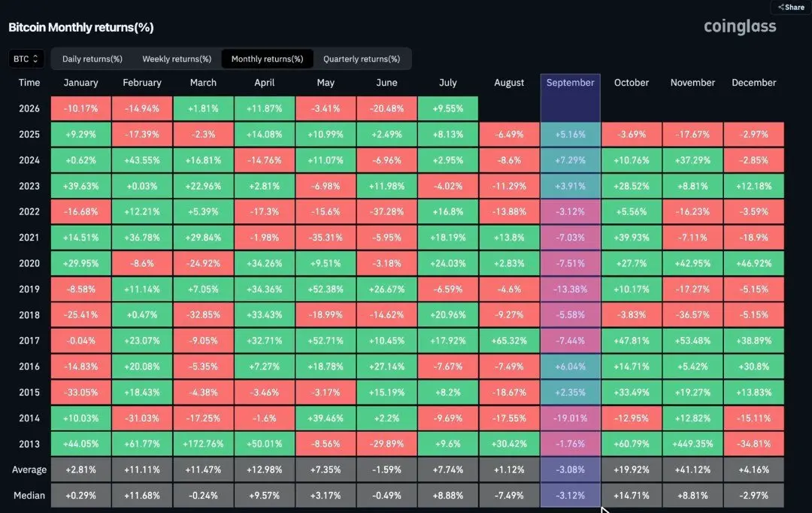Click the Share icon button

(791, 8)
